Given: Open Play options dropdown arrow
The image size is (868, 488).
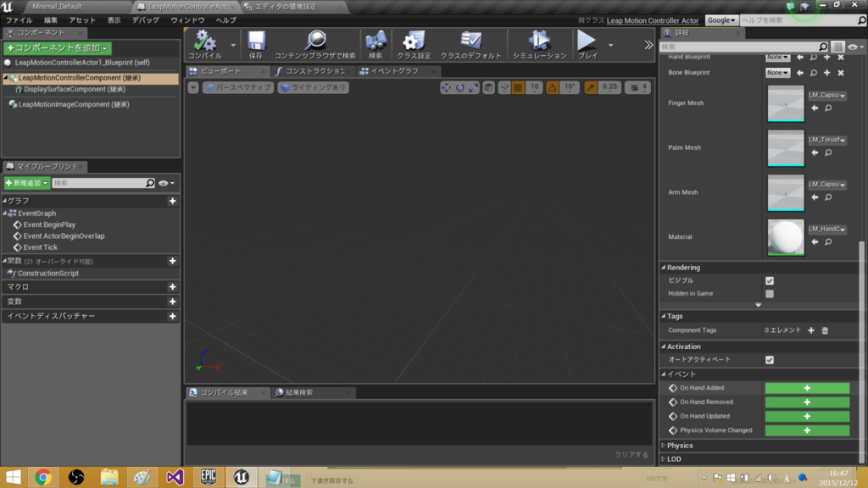Looking at the screenshot, I should pos(610,45).
